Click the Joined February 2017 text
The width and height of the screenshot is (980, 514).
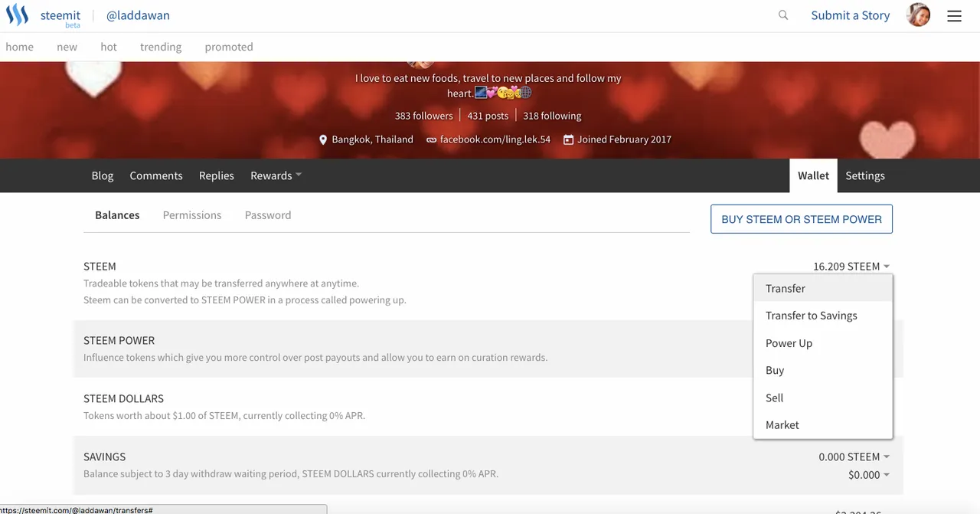point(624,139)
